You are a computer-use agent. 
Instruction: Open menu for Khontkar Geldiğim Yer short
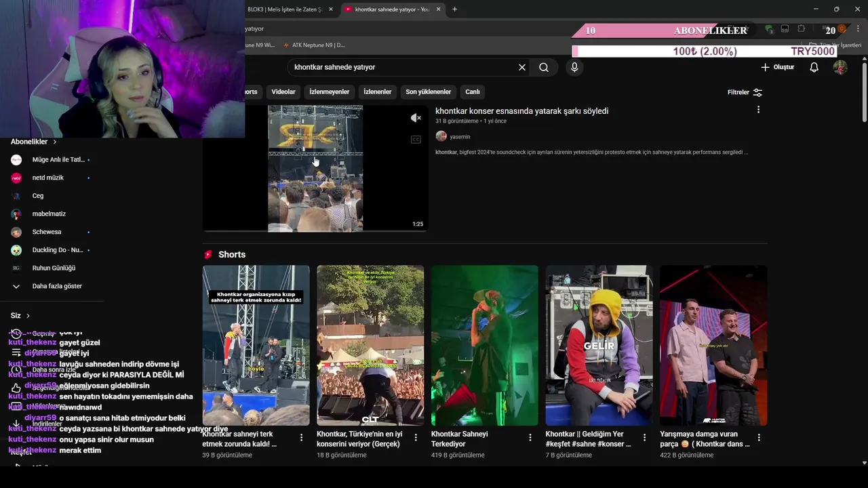(644, 438)
